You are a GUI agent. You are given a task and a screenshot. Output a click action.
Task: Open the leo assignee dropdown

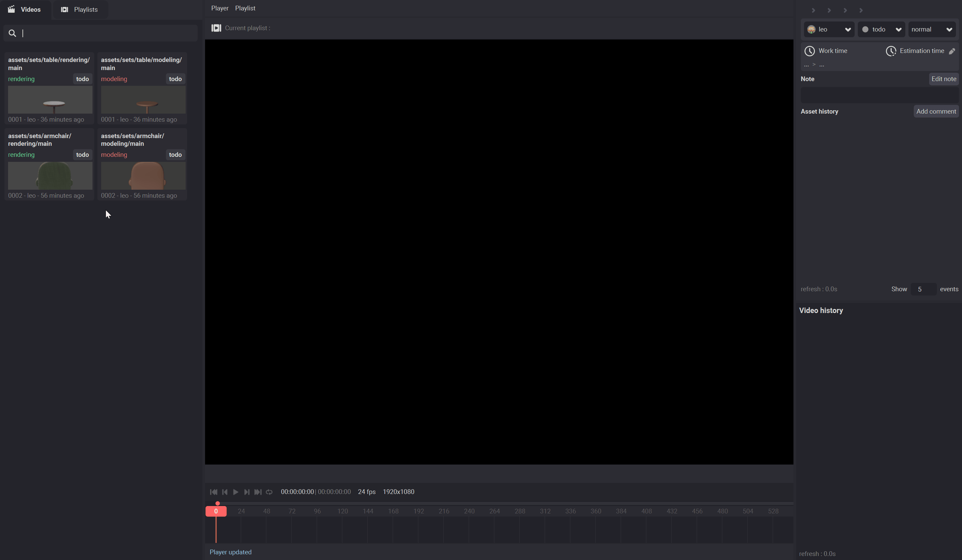[x=829, y=29]
